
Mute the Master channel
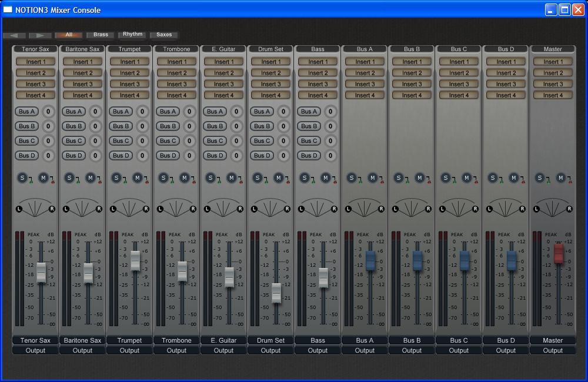point(560,177)
